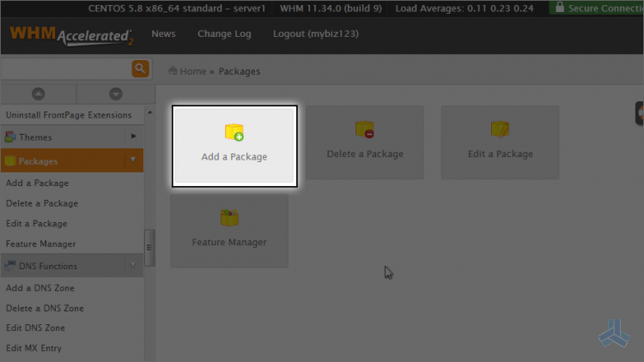The width and height of the screenshot is (644, 362).
Task: Click the Load Averages status text
Action: coord(465,9)
